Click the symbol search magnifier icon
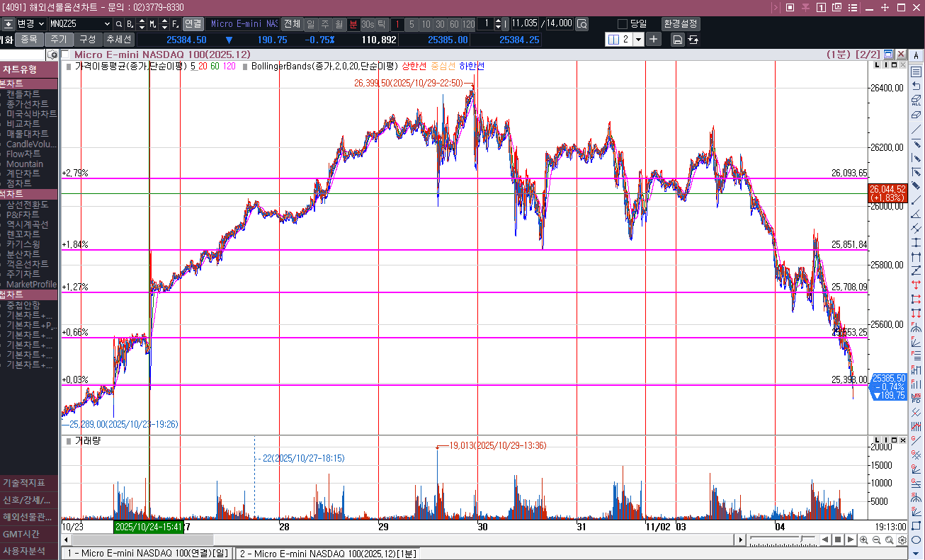The image size is (925, 560). (119, 23)
